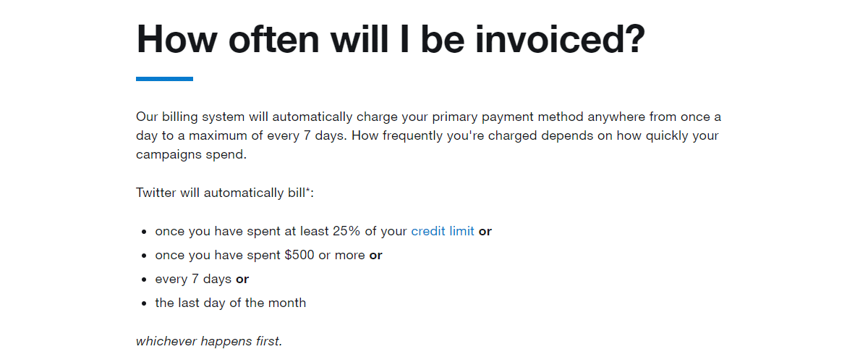The image size is (868, 357).
Task: Click "the last day of the month" text
Action: (x=230, y=303)
